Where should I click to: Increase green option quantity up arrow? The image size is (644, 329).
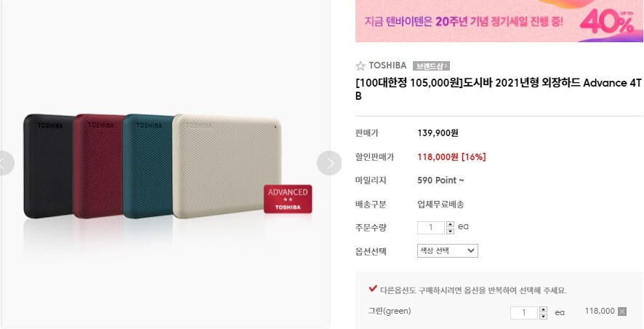click(544, 309)
